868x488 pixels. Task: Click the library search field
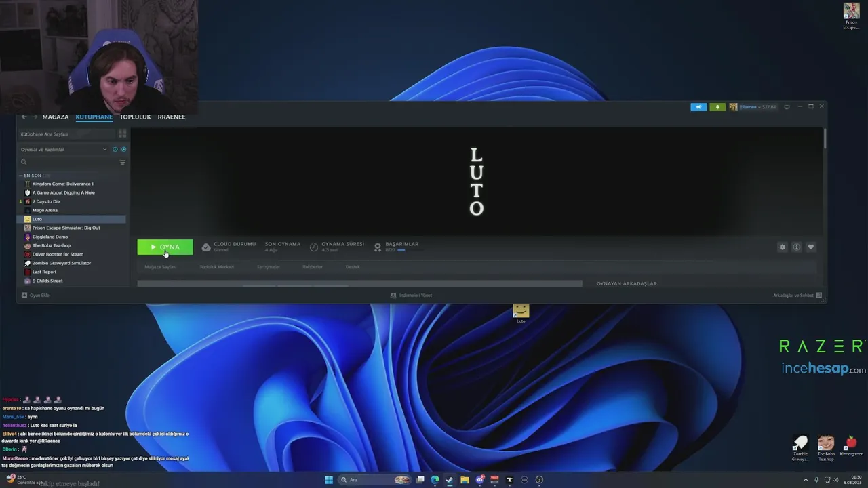click(x=68, y=162)
